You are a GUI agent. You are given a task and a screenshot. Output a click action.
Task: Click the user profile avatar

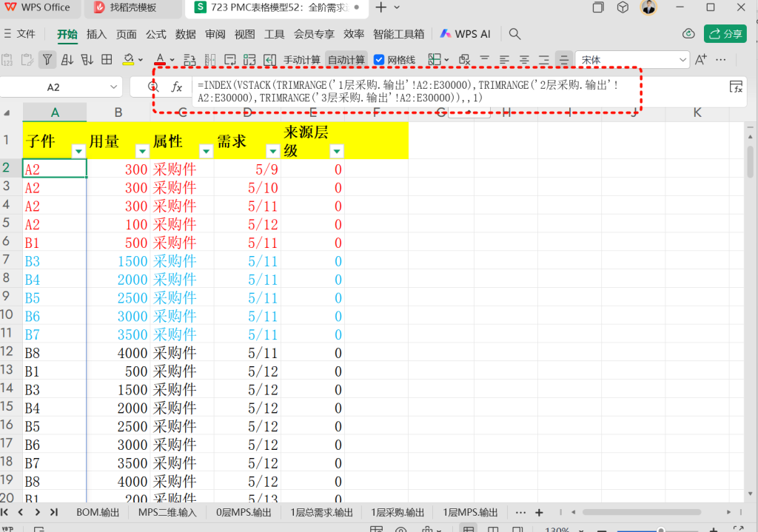[x=648, y=7]
